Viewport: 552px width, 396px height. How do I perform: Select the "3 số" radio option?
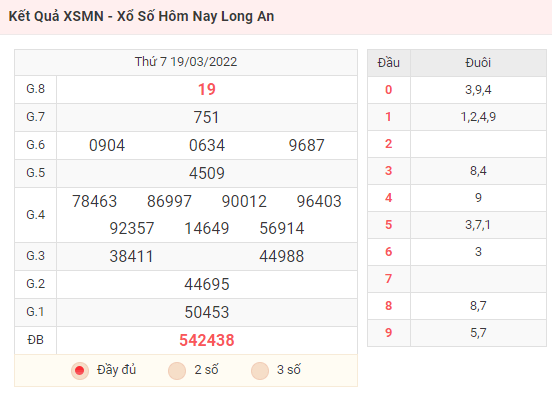click(x=260, y=371)
